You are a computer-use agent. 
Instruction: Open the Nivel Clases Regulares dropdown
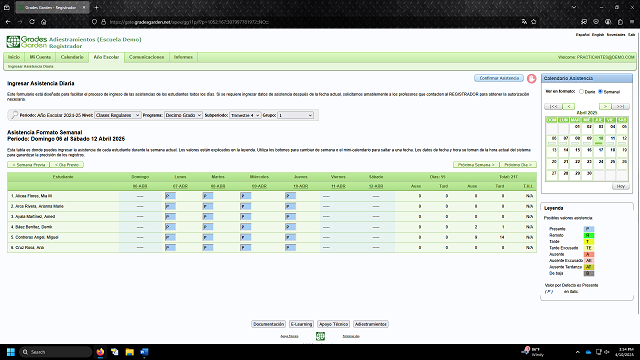118,115
